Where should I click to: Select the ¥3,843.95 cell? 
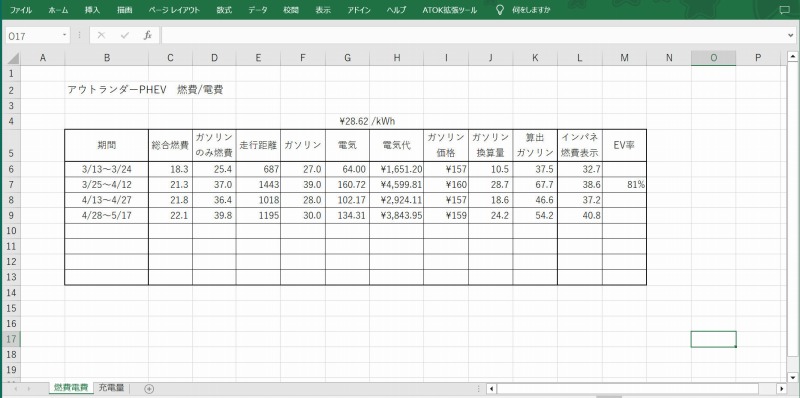click(x=396, y=215)
